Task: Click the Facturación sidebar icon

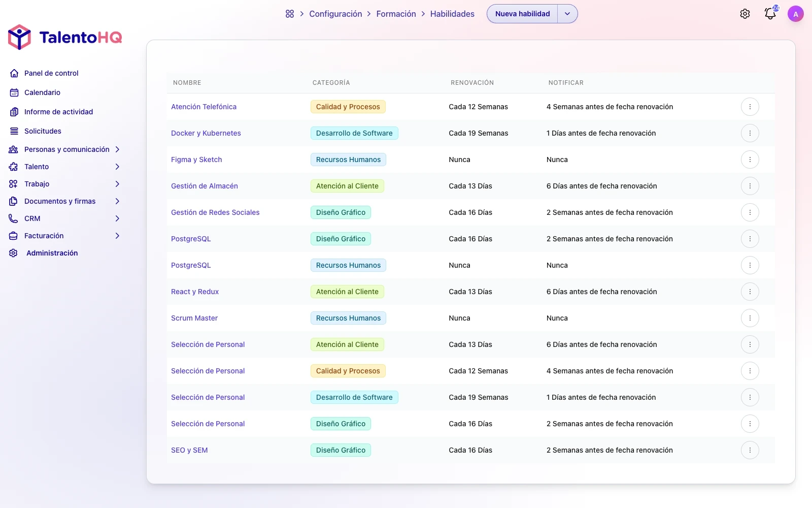Action: (x=14, y=236)
